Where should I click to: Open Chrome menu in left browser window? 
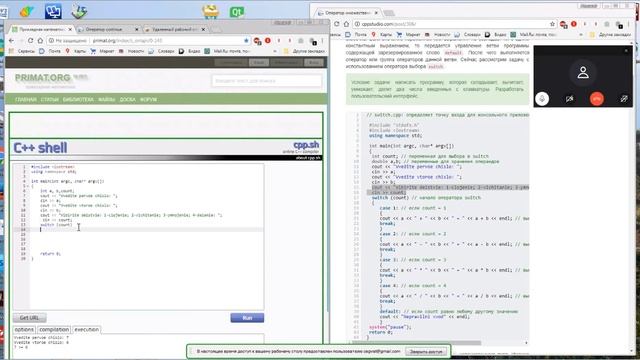coord(322,41)
